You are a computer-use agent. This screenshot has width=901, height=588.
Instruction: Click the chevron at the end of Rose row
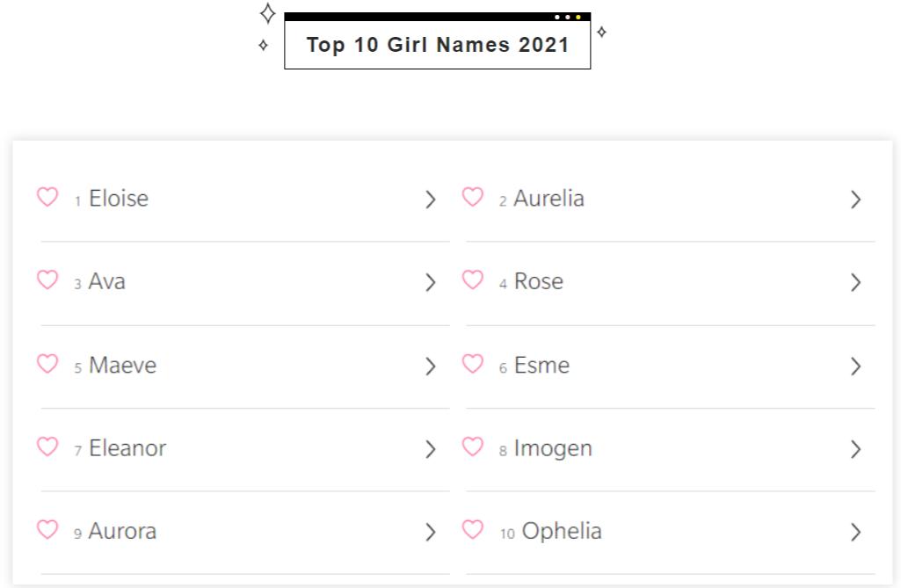point(856,282)
